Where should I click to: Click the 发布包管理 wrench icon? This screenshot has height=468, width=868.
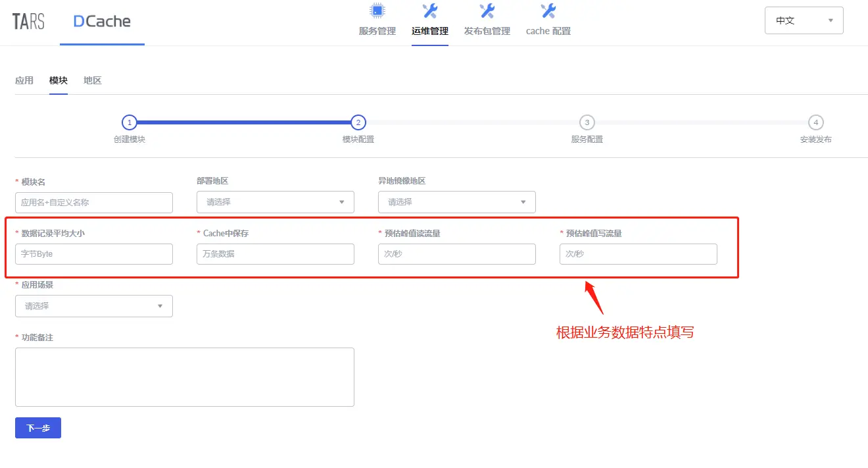coord(487,11)
